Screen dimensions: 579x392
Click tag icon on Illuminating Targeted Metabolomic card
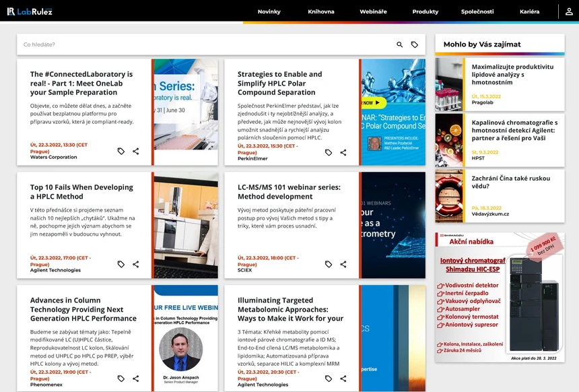coord(329,379)
